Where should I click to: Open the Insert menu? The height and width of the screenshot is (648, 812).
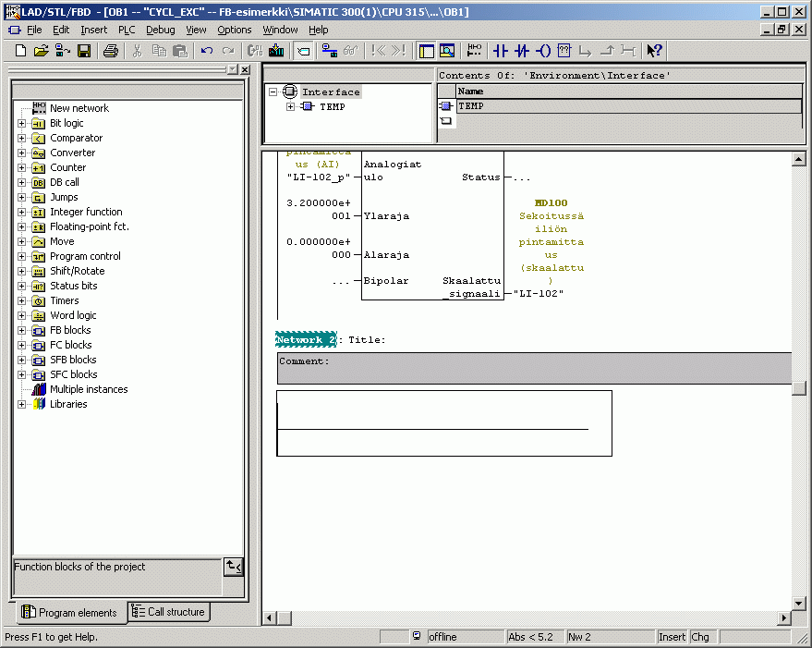[x=93, y=31]
